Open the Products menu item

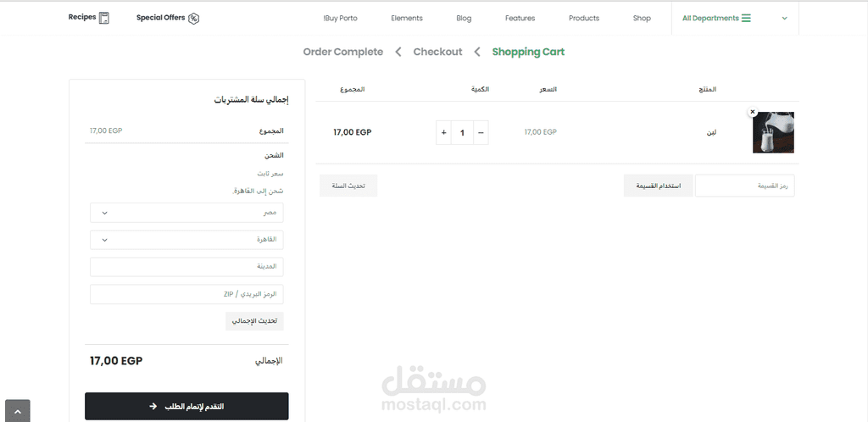click(584, 19)
